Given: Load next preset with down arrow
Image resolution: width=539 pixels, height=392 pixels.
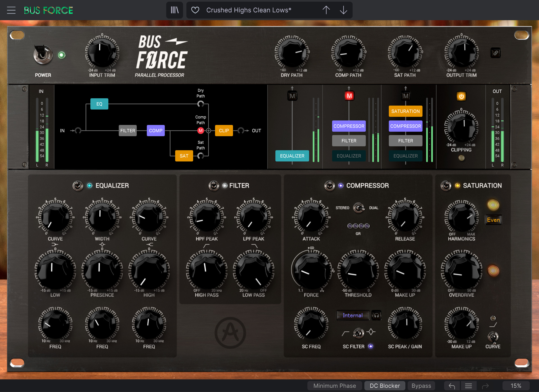Looking at the screenshot, I should (343, 10).
